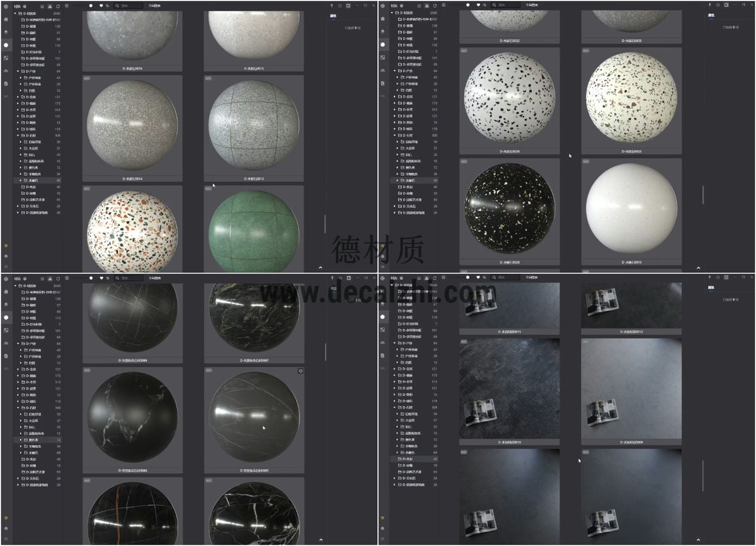Select the black terrazzo material 0020 thumbnail
The width and height of the screenshot is (756, 546).
[509, 208]
